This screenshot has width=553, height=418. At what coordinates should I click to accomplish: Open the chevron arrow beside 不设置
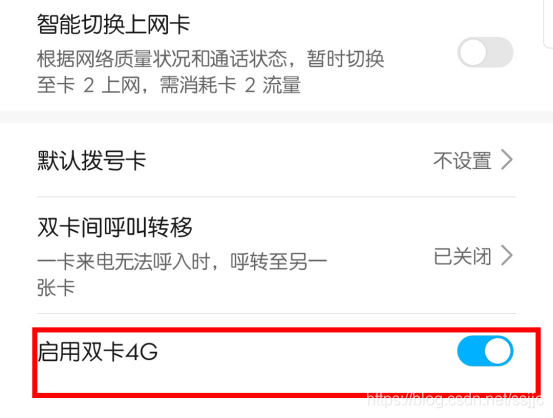pyautogui.click(x=507, y=160)
